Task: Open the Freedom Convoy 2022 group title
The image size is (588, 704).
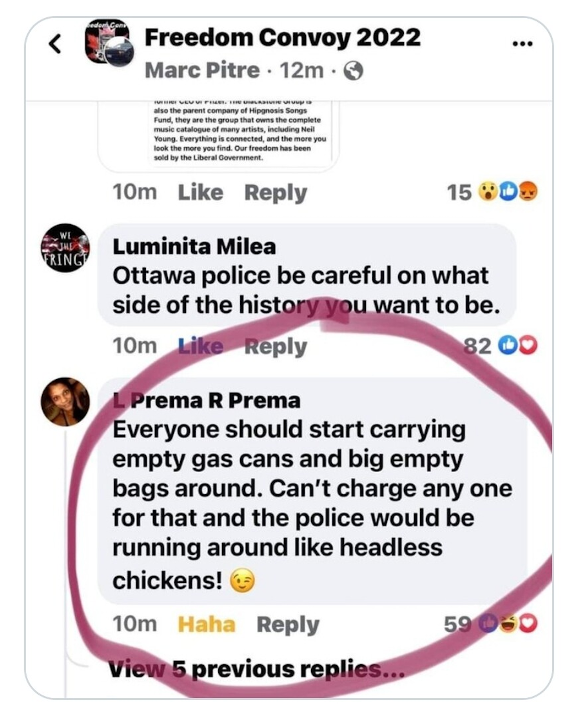Action: (x=282, y=38)
